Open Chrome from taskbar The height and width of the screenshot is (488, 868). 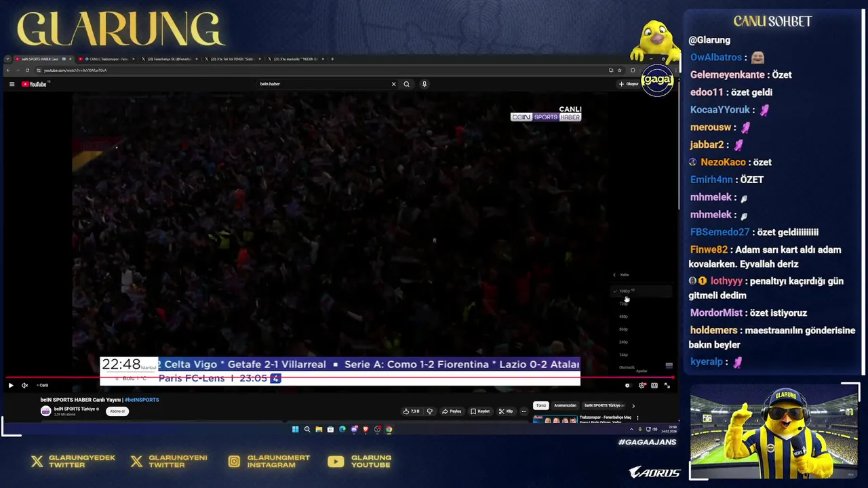coord(389,429)
